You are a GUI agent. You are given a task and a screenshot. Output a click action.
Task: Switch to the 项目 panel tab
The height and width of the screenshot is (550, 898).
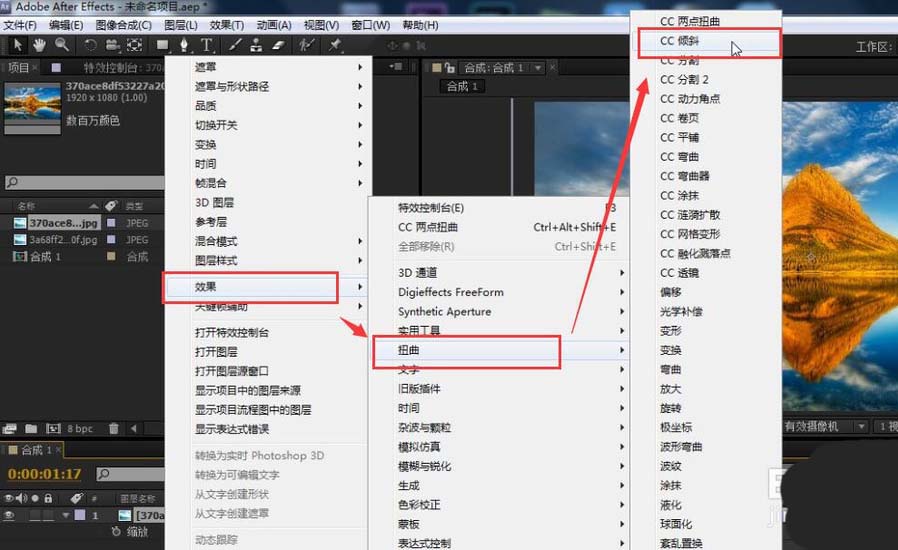(18, 68)
